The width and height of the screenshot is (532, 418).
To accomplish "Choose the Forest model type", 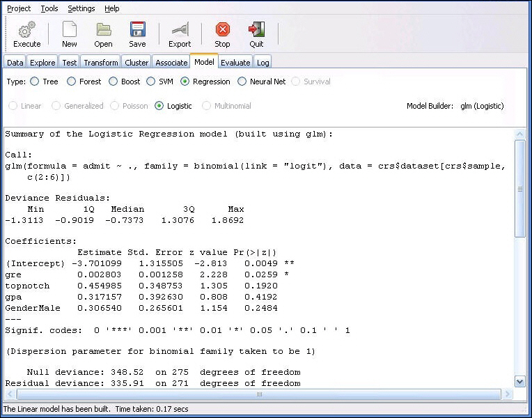I will click(x=71, y=82).
